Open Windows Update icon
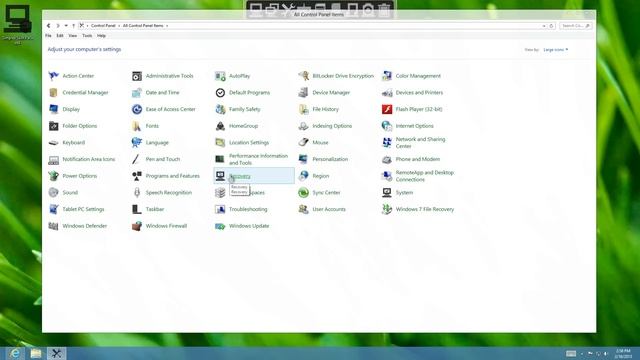This screenshot has height=360, width=640. click(220, 226)
